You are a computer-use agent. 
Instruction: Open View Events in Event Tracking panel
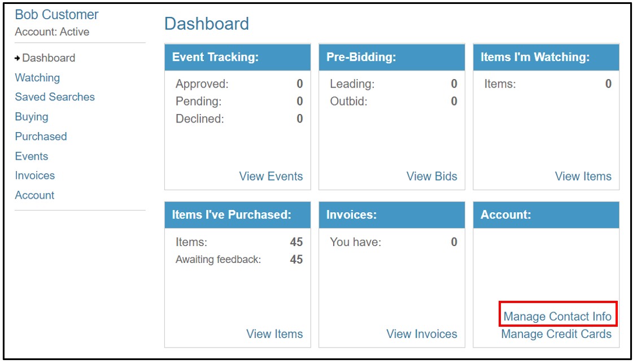[x=272, y=176]
